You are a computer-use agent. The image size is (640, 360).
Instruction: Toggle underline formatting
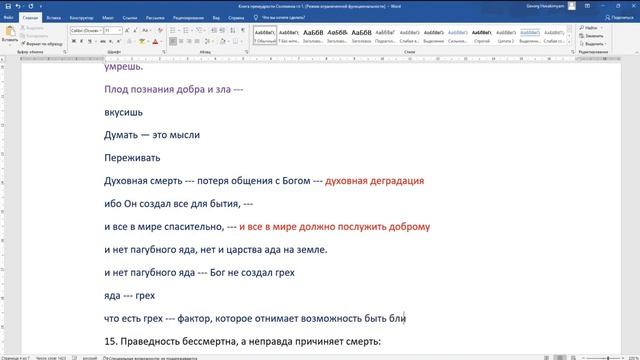pyautogui.click(x=89, y=41)
